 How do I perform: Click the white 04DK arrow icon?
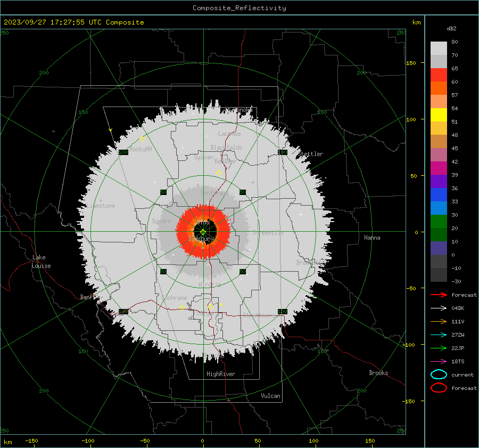(439, 308)
